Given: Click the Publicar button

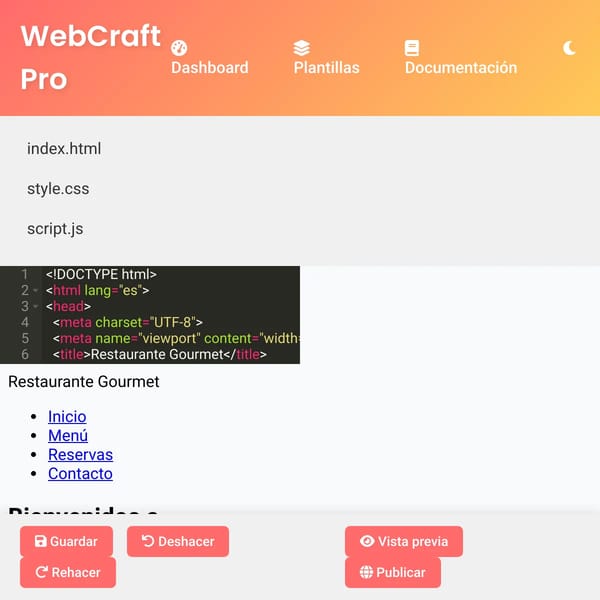Looking at the screenshot, I should tap(393, 572).
